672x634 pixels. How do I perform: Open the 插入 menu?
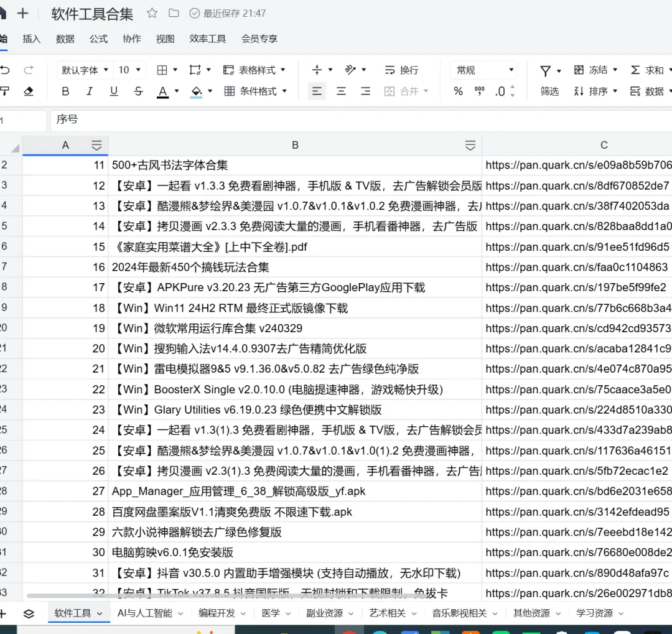[32, 39]
